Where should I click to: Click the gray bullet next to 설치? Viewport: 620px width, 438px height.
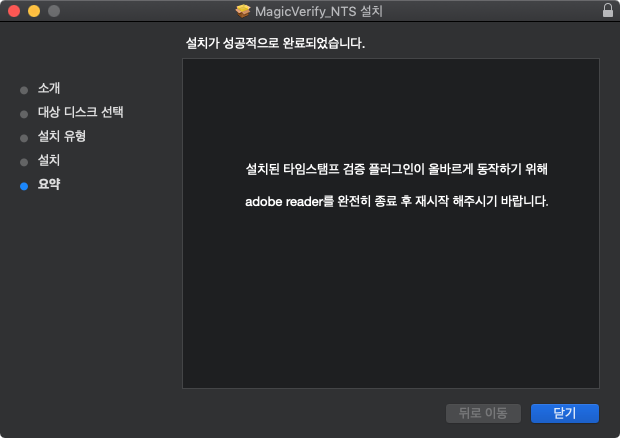[x=24, y=162]
